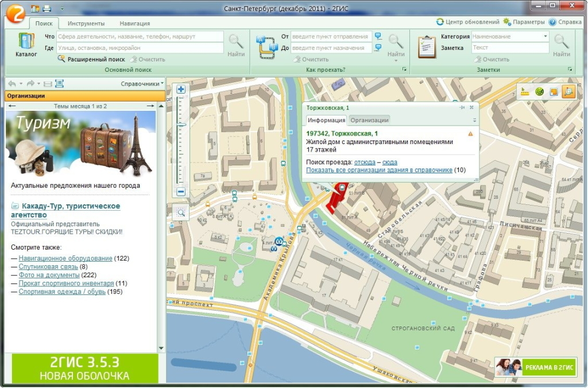Go to next Темы месяца with right arrow
The height and width of the screenshot is (388, 588).
(x=150, y=106)
